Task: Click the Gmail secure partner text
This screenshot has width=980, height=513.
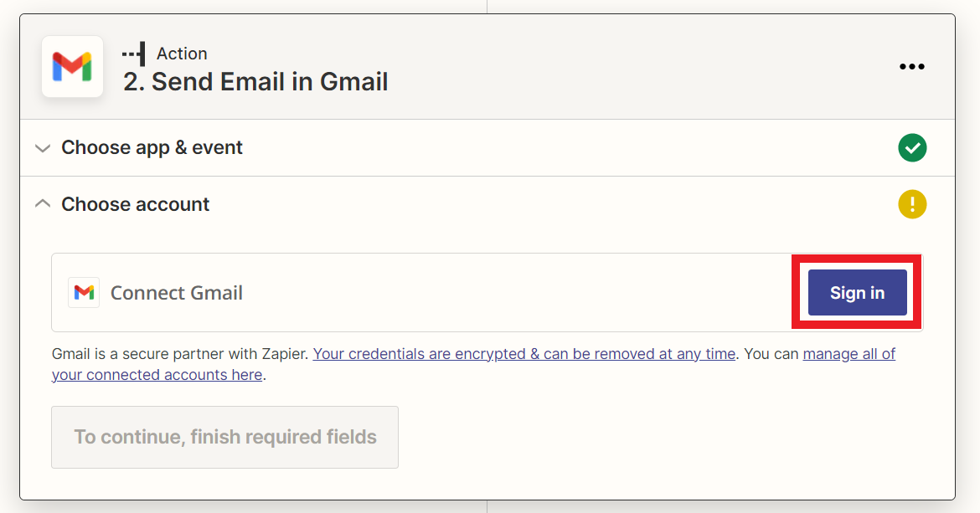Action: click(x=180, y=354)
